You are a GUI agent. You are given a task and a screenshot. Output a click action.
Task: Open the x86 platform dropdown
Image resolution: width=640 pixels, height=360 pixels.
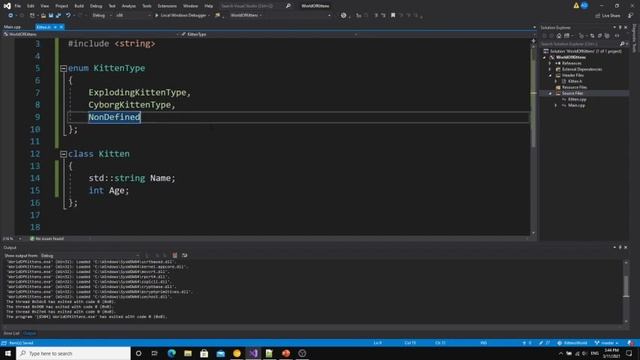133,16
